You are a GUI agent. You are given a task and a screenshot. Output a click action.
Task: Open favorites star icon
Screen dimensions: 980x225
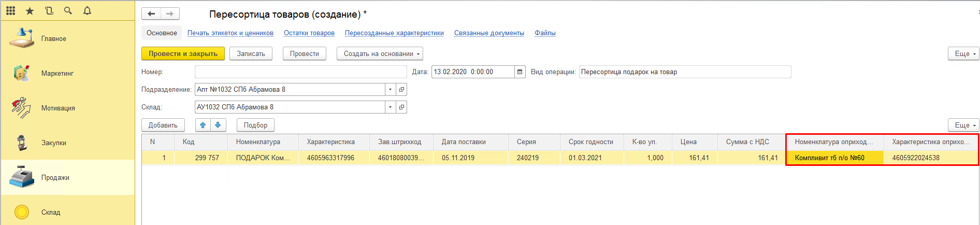click(30, 10)
